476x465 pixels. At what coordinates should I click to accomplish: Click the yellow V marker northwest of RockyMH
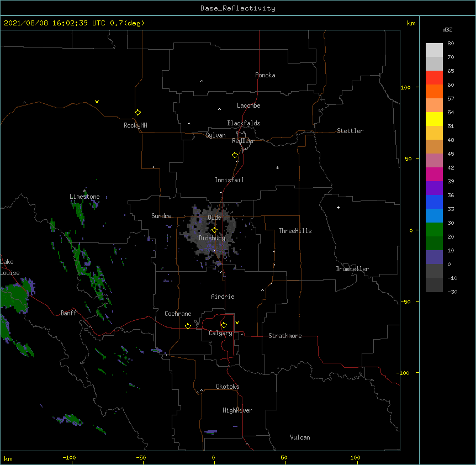tap(97, 102)
